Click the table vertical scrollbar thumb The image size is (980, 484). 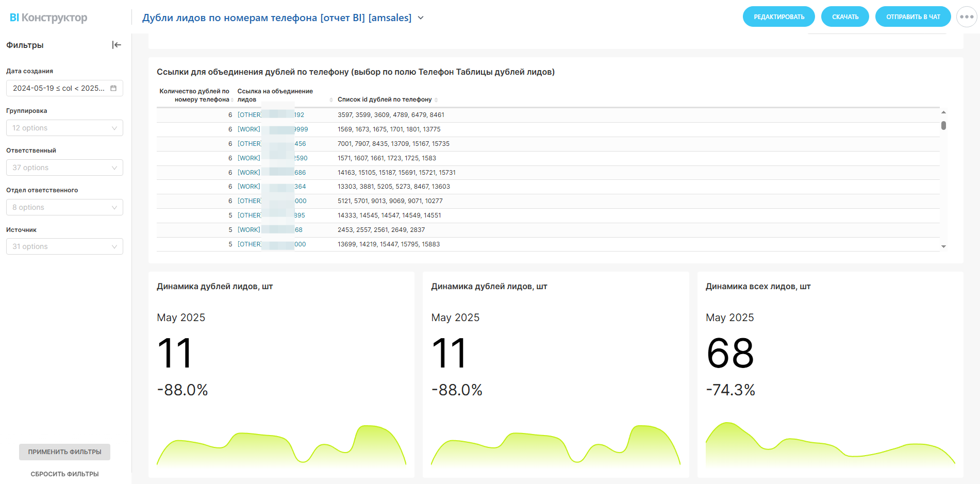pyautogui.click(x=943, y=125)
